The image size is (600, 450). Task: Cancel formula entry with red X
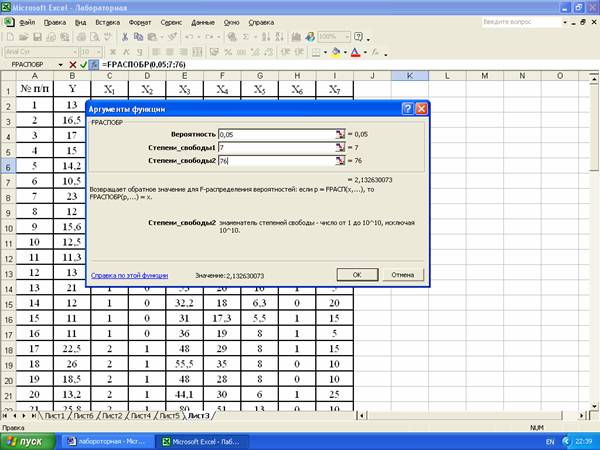[72, 64]
